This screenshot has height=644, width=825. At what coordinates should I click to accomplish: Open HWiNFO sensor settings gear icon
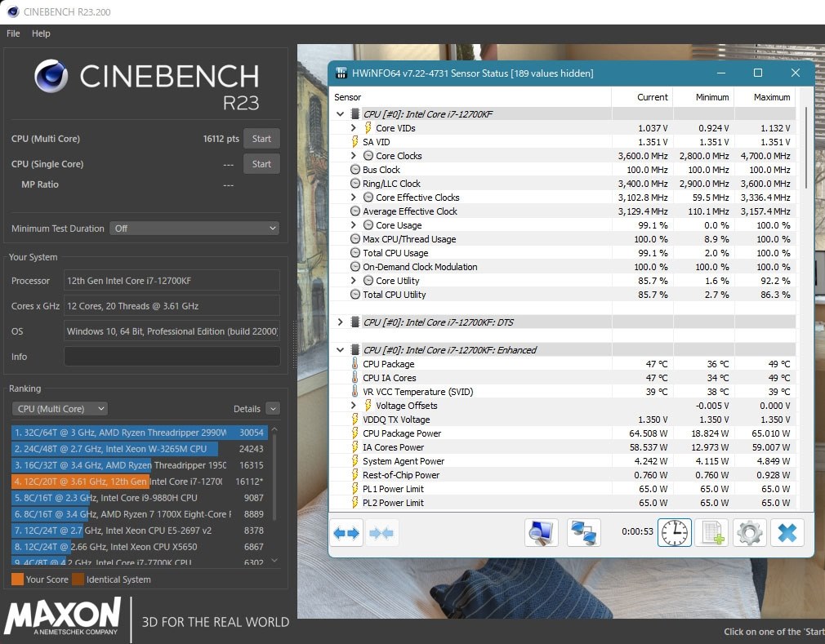tap(749, 533)
